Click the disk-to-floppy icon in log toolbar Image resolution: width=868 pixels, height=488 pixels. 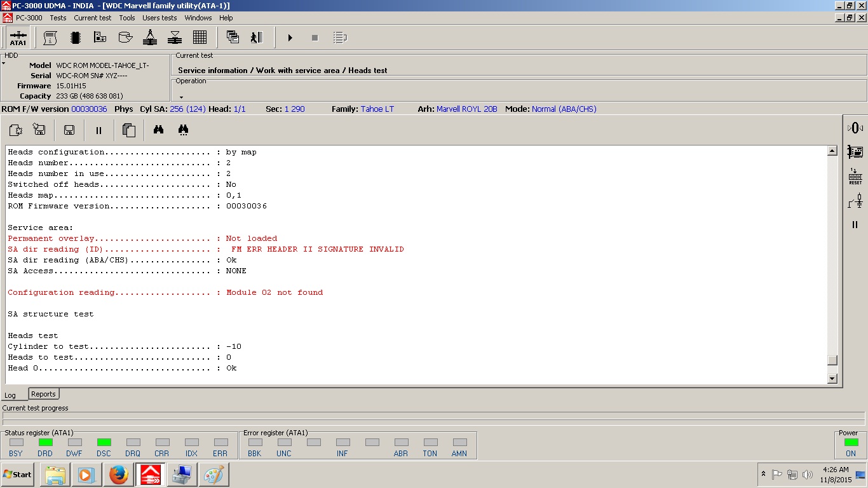[x=39, y=130]
